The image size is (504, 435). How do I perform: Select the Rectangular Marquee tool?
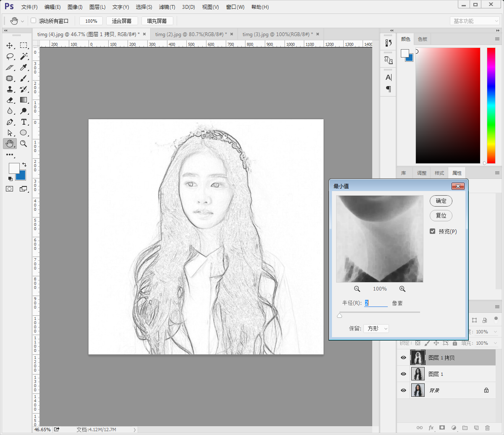pyautogui.click(x=24, y=45)
